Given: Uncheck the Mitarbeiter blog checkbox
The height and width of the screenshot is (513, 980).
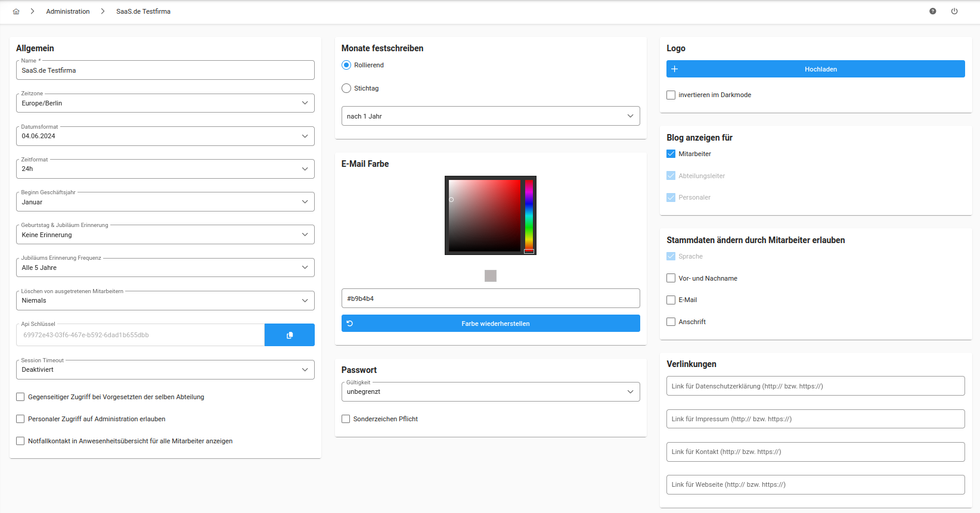Looking at the screenshot, I should 671,154.
